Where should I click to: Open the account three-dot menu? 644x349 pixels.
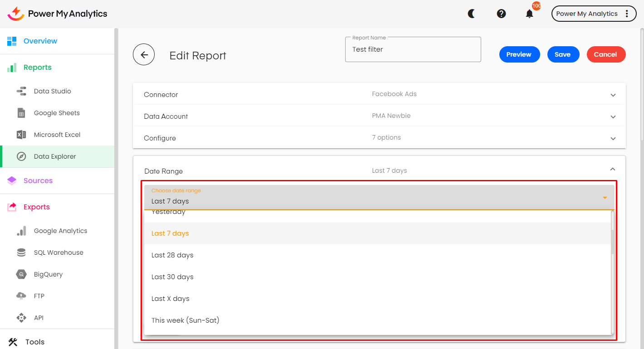point(627,14)
